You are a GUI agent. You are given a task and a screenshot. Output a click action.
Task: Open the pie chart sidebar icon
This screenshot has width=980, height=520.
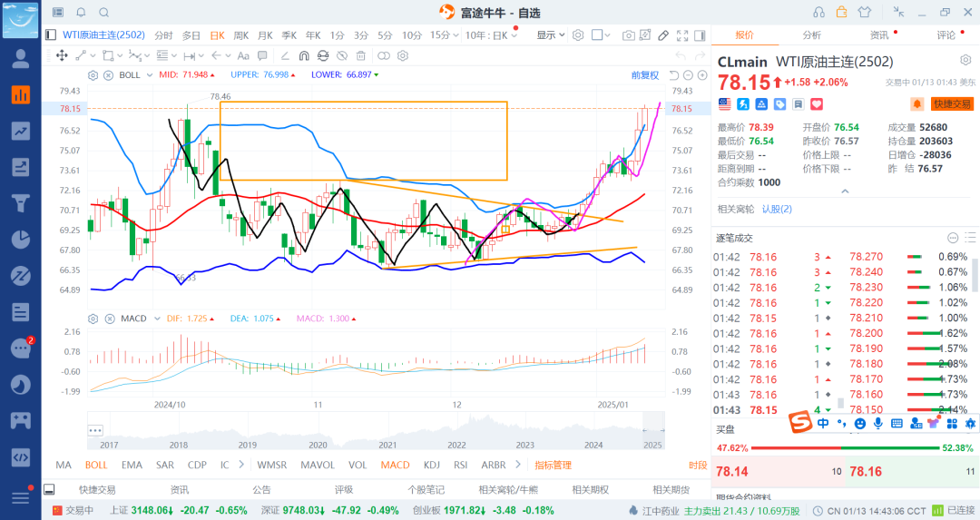(21, 240)
